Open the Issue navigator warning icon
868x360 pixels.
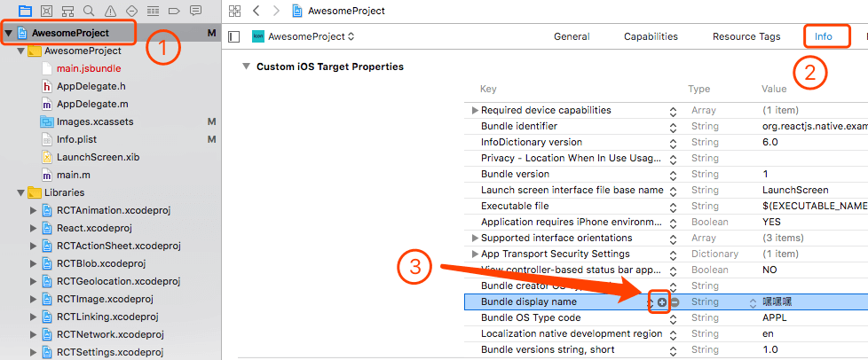click(110, 11)
